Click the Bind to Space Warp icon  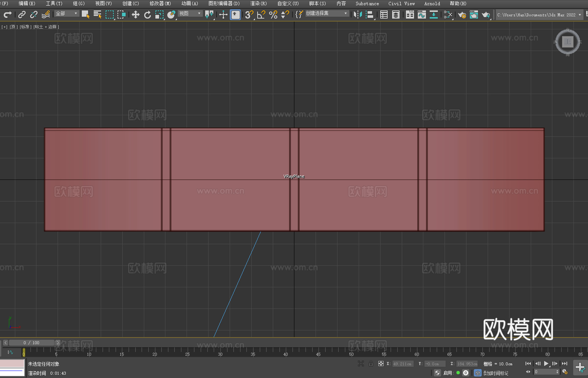[x=46, y=14]
